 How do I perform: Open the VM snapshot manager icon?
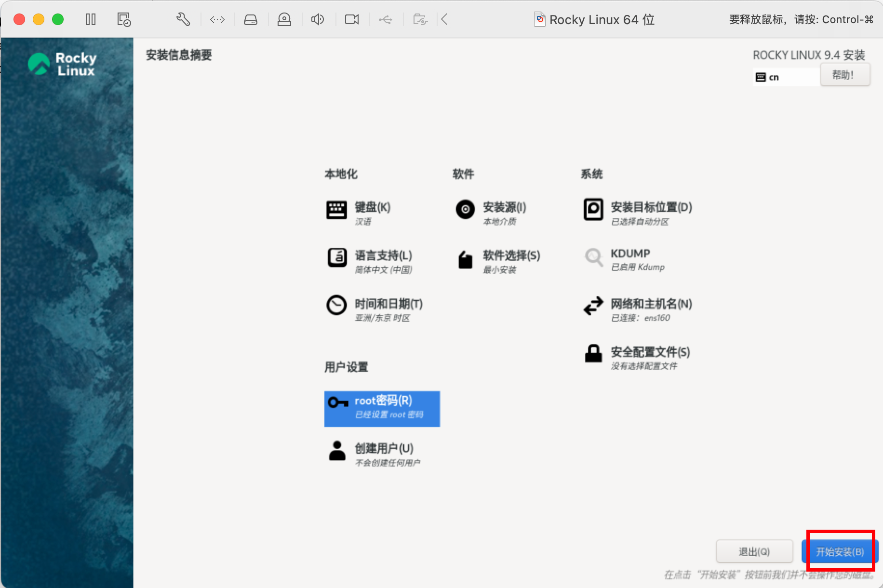(124, 19)
